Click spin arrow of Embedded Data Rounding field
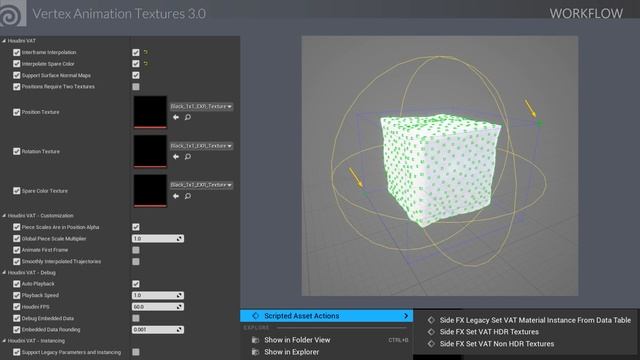This screenshot has height=360, width=640. (179, 330)
